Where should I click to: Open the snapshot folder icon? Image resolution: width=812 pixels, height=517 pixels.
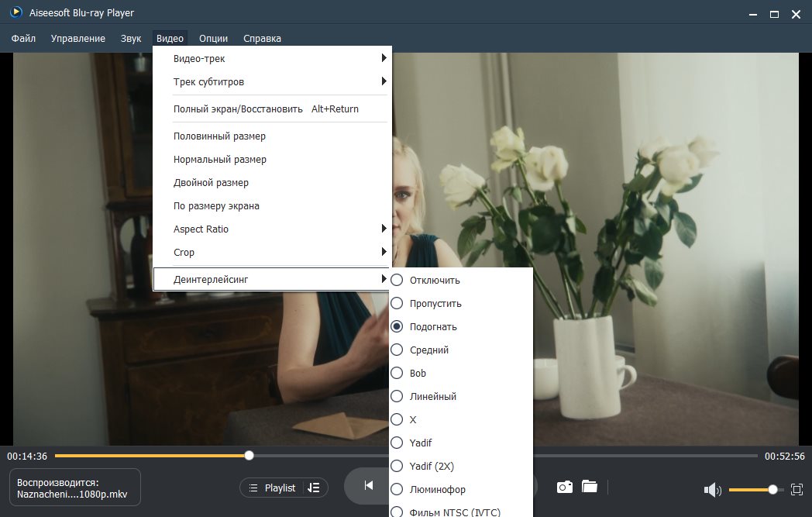point(590,487)
